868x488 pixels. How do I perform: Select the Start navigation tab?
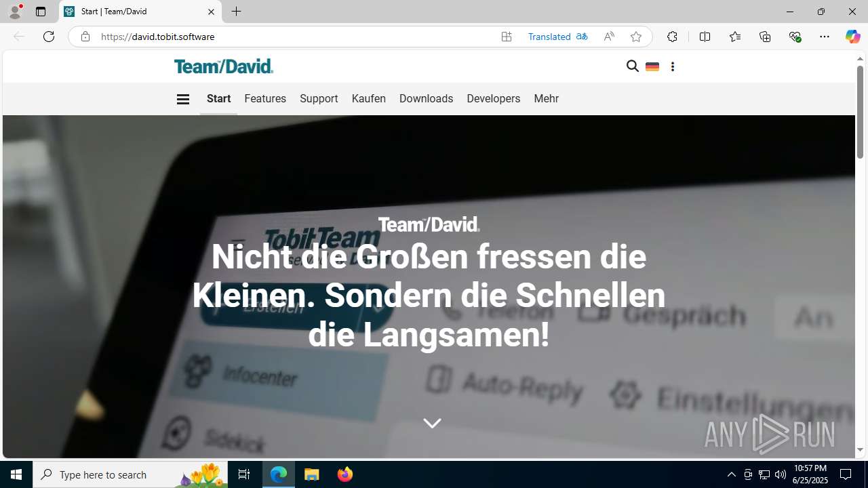[219, 99]
